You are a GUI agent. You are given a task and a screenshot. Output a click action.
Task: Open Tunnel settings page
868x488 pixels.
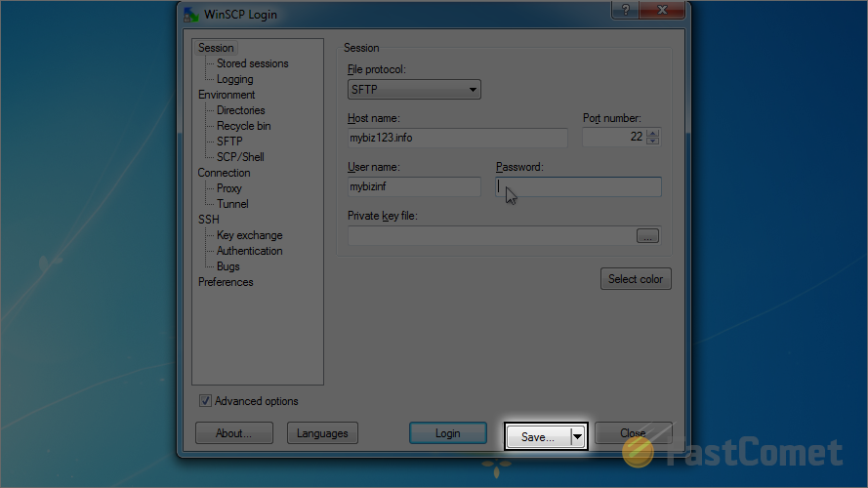[232, 204]
